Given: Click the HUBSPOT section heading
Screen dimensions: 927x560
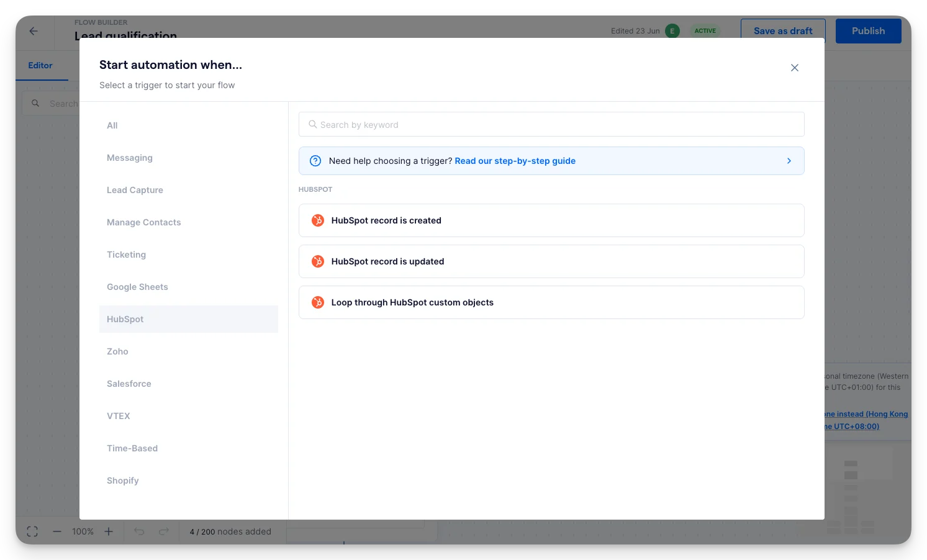Looking at the screenshot, I should tap(315, 189).
